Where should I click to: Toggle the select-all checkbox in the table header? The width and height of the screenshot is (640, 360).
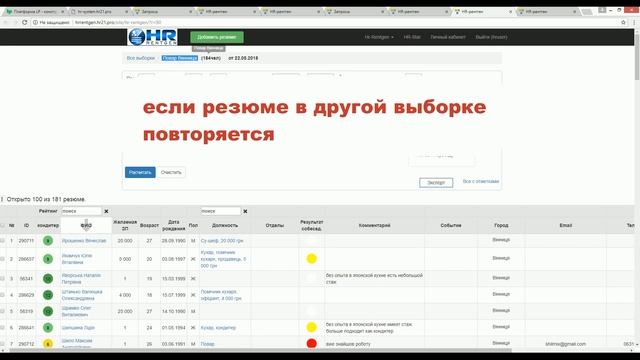(x=2, y=225)
